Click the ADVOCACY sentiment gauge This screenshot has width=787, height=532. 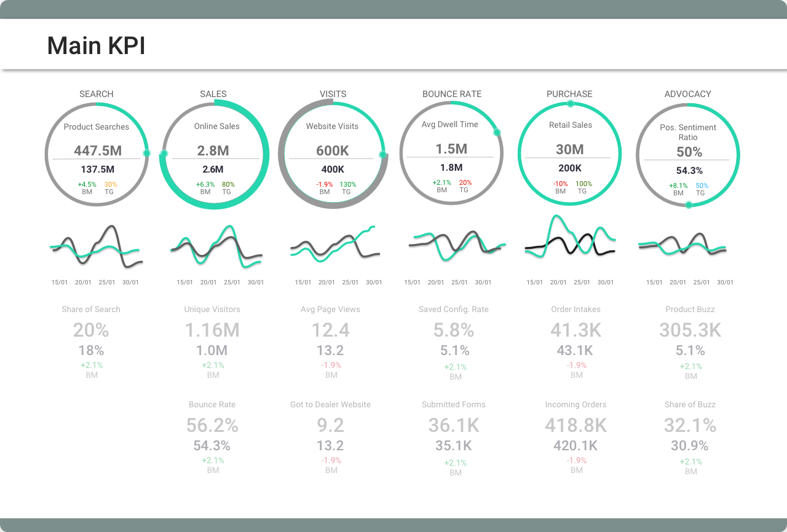pyautogui.click(x=687, y=154)
